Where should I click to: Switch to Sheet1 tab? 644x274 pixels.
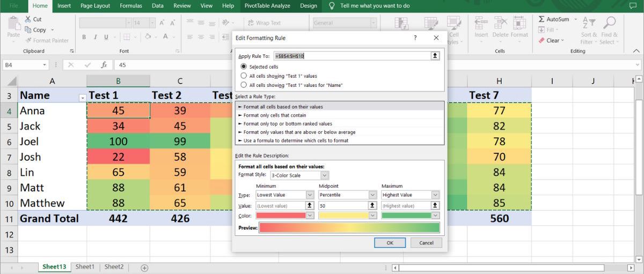(x=85, y=266)
